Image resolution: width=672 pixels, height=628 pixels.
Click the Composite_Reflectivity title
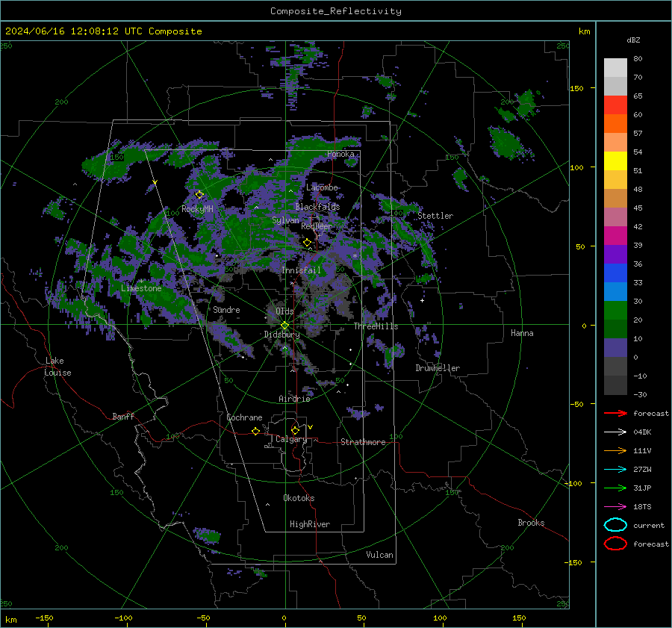pos(336,11)
